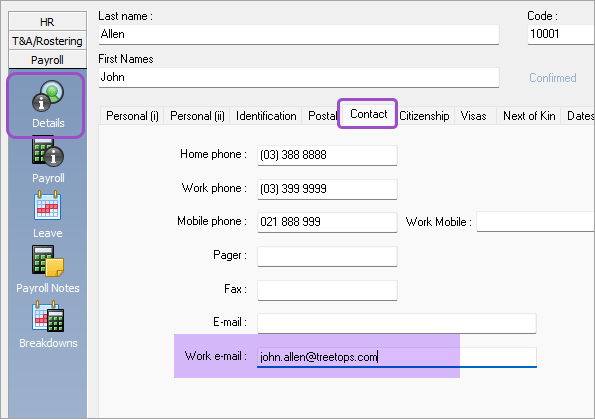Open the Leave calendar icon
595x419 pixels.
(47, 206)
